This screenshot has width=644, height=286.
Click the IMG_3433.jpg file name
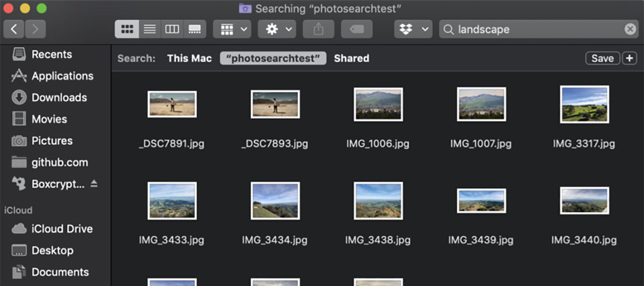point(172,240)
